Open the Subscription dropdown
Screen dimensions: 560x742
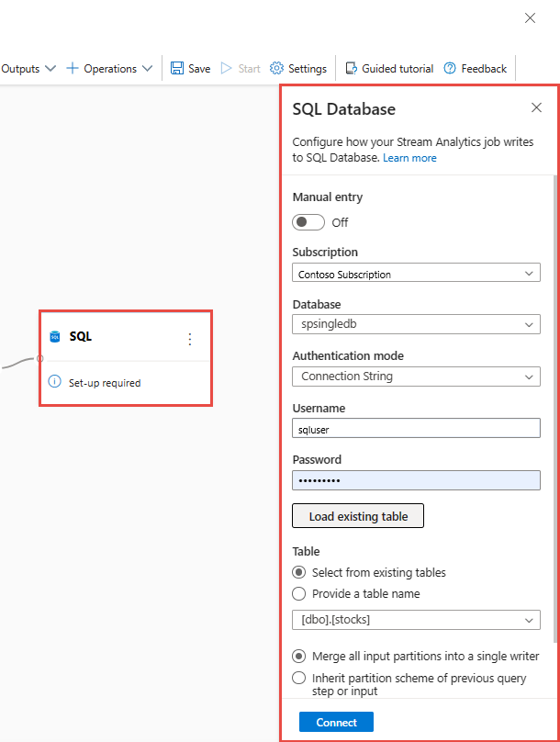416,273
